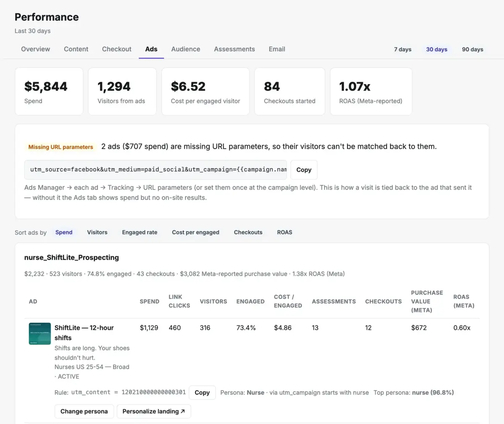This screenshot has height=424, width=504.
Task: Click the ENGAGED column header
Action: [x=250, y=301]
